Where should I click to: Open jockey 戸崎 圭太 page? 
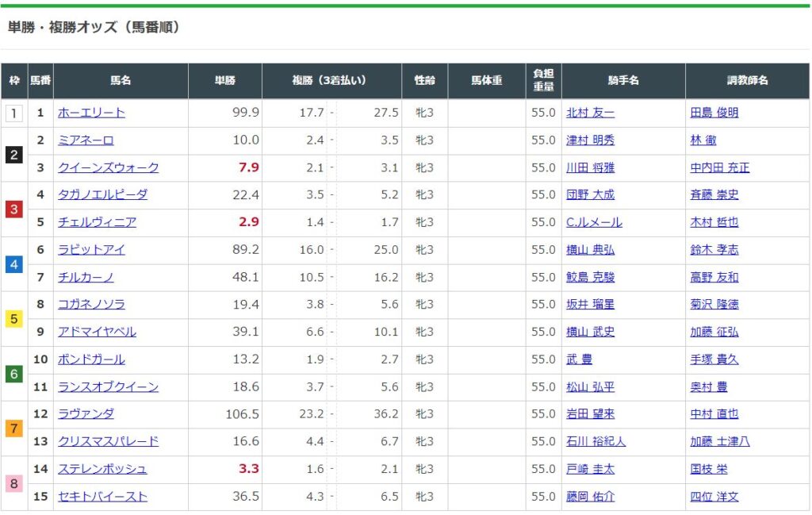590,469
